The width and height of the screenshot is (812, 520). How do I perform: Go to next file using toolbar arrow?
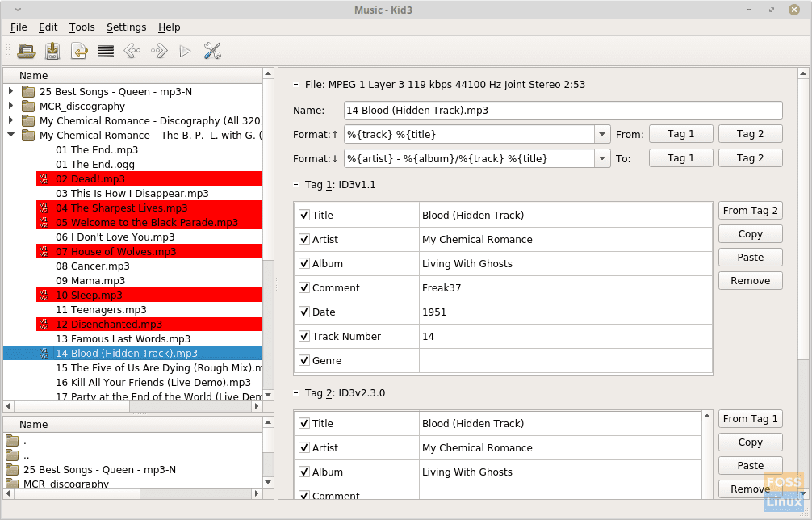(x=159, y=51)
